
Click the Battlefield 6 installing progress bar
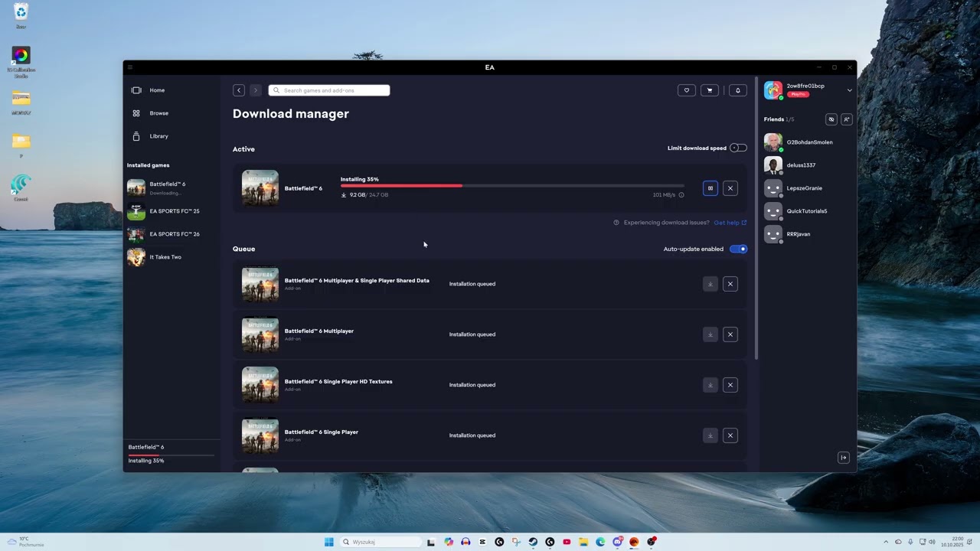click(x=512, y=185)
